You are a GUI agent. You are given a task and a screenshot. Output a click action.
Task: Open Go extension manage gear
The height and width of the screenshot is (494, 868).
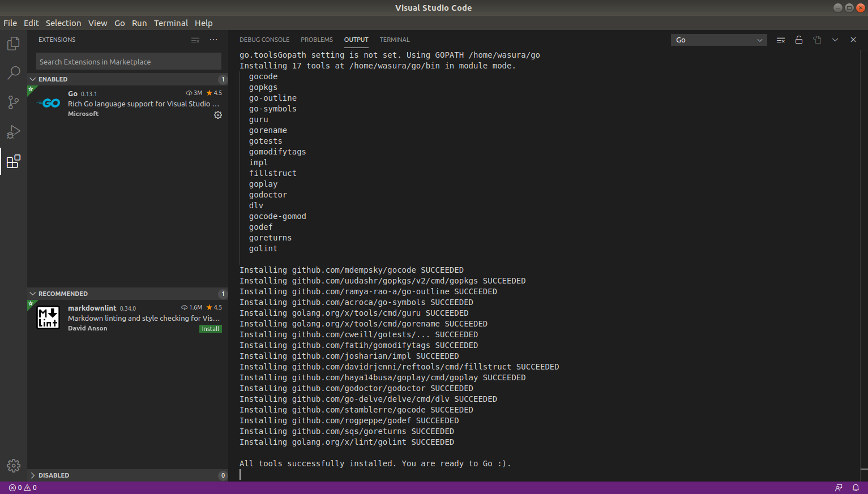click(218, 115)
